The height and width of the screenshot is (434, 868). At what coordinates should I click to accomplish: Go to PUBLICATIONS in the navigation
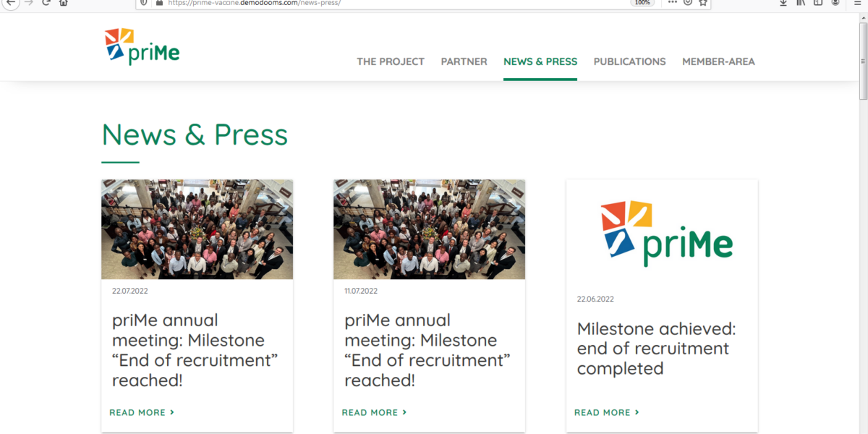[x=629, y=61]
